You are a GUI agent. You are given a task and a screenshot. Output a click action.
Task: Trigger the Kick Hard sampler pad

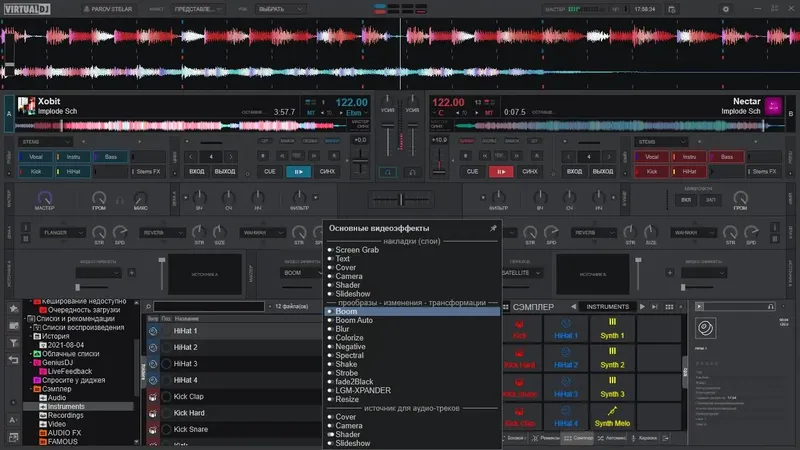(519, 358)
